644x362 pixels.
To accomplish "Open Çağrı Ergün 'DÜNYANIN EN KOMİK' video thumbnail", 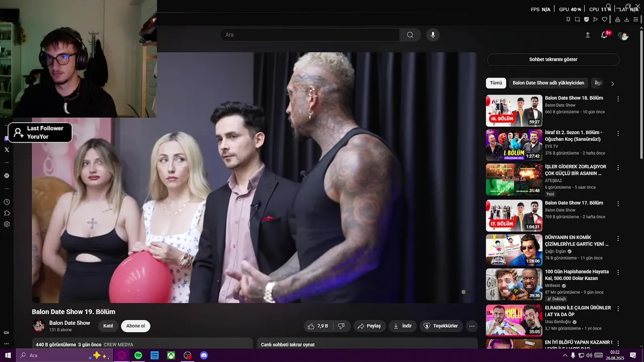I will coord(514,250).
